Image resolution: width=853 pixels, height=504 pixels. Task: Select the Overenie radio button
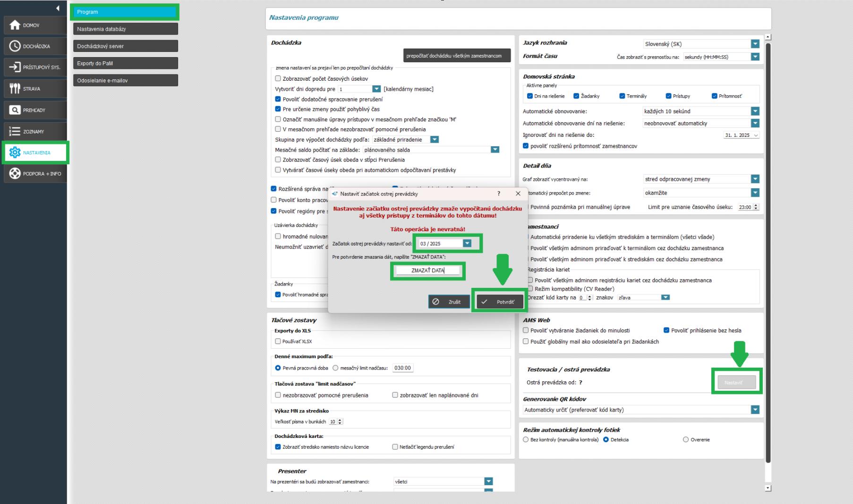tap(686, 439)
